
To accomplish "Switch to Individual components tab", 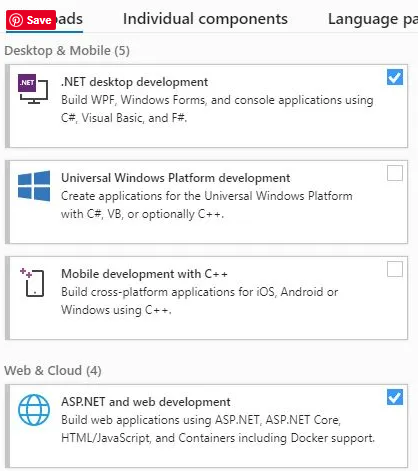I will coord(205,19).
